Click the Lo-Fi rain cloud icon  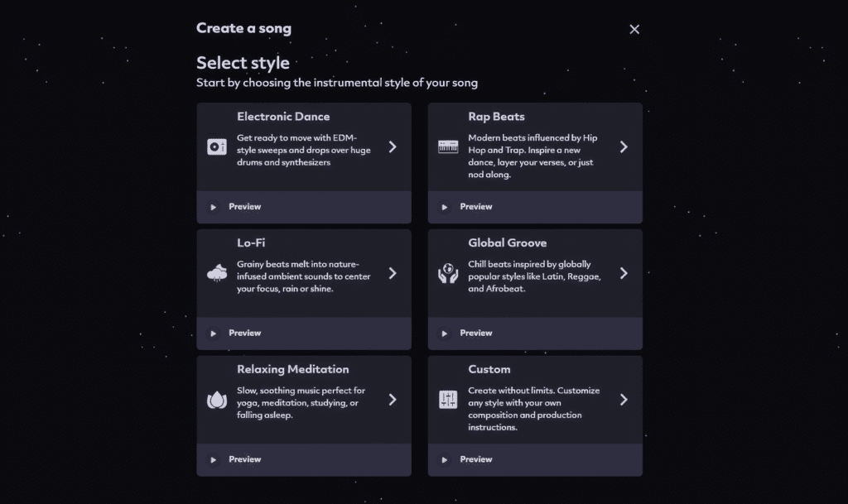point(217,273)
